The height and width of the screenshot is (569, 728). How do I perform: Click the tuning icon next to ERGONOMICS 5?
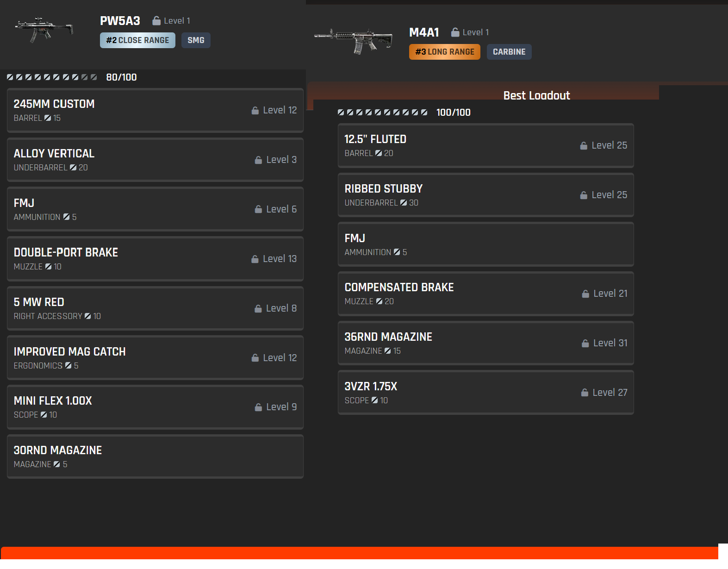tap(68, 366)
